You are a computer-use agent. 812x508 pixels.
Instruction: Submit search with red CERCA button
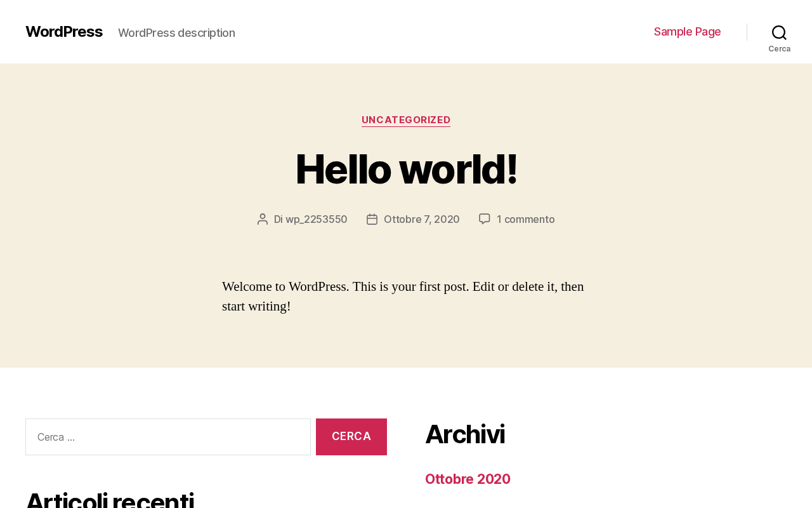[351, 437]
